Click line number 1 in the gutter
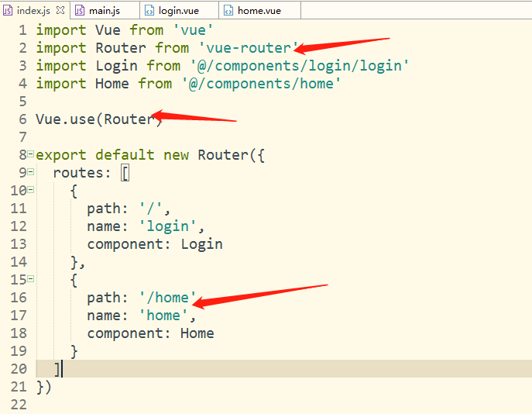Viewport: 532px width, 414px height. [22, 30]
